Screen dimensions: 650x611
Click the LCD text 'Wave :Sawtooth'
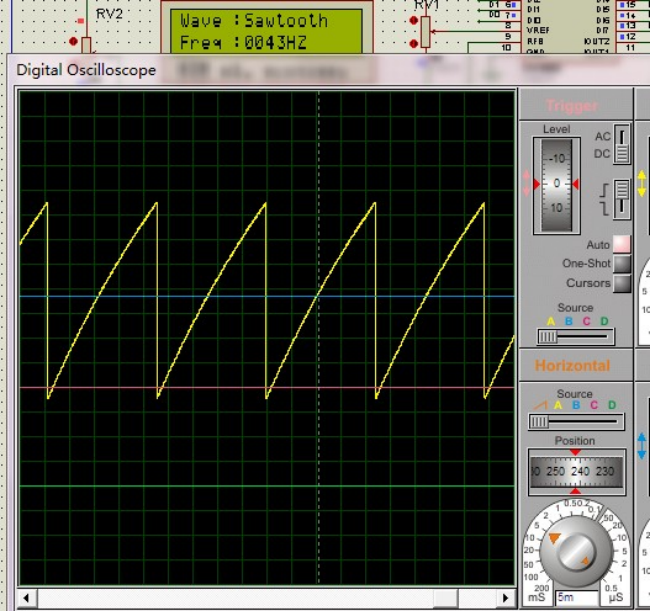point(254,21)
